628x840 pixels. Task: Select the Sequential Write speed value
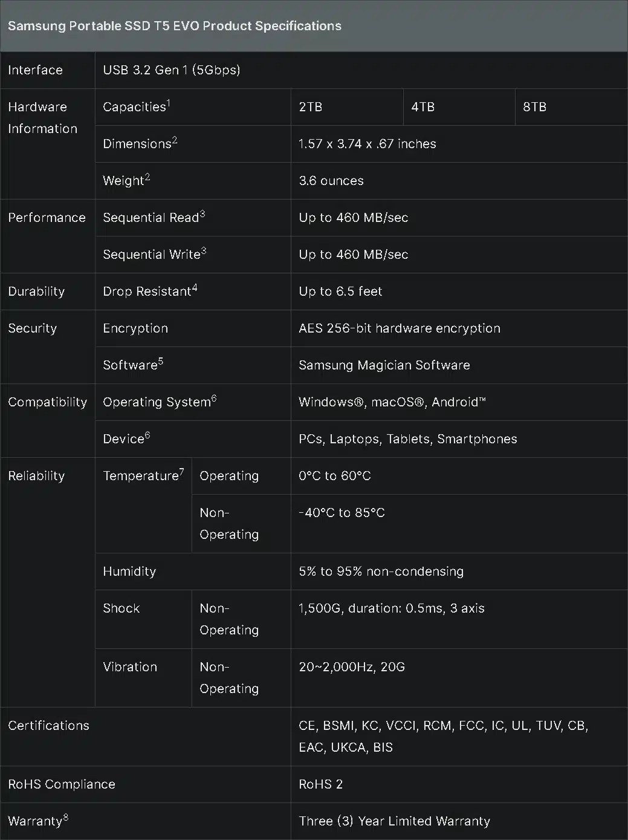pyautogui.click(x=354, y=255)
